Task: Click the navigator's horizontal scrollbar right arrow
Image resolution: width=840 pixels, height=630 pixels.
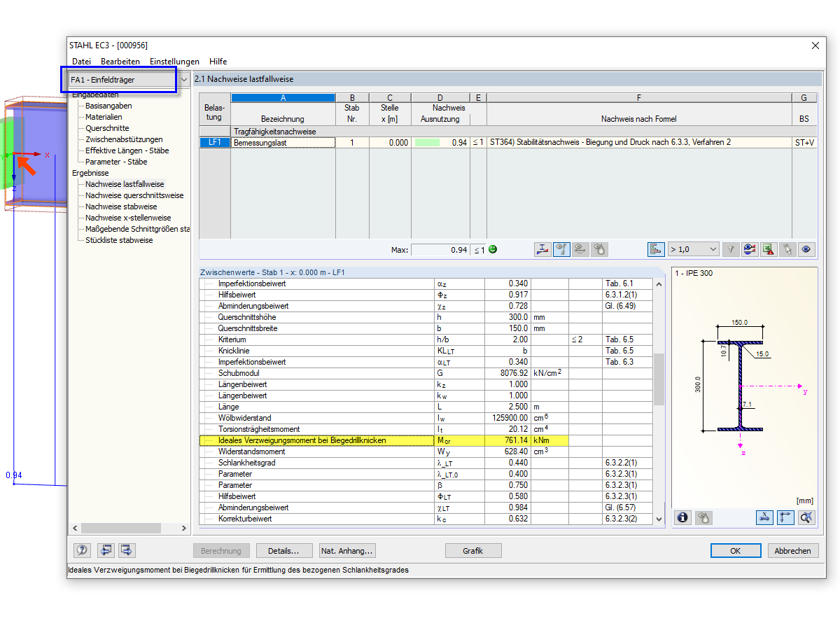Action: point(184,528)
